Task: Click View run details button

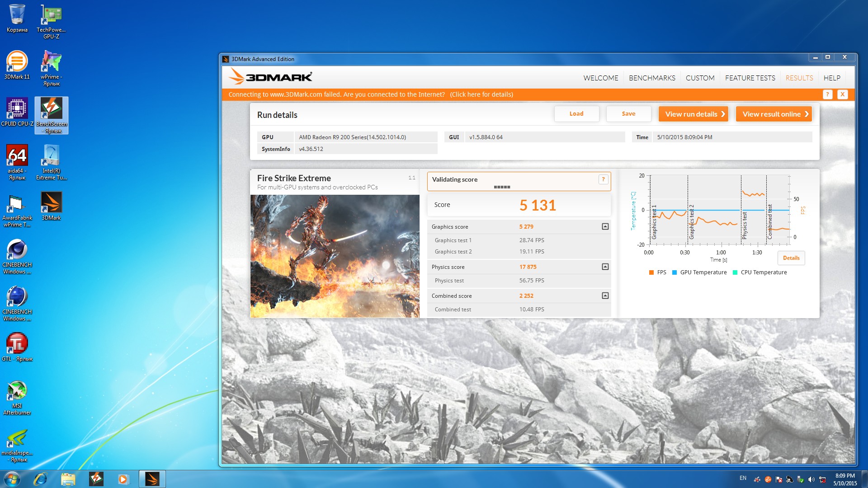Action: point(693,114)
